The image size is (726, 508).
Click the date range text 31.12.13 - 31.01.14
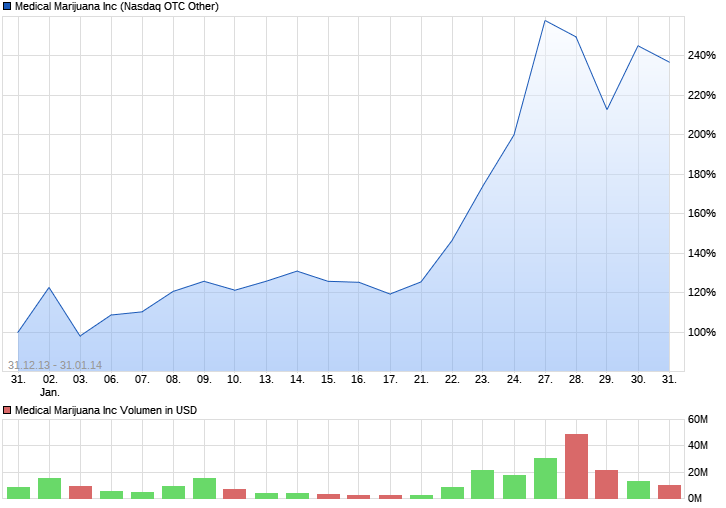pyautogui.click(x=55, y=365)
